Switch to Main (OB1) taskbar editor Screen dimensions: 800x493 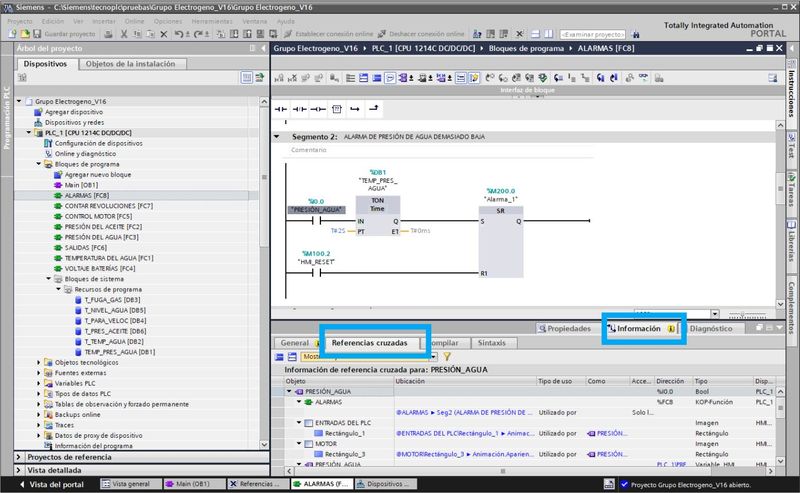coord(194,484)
